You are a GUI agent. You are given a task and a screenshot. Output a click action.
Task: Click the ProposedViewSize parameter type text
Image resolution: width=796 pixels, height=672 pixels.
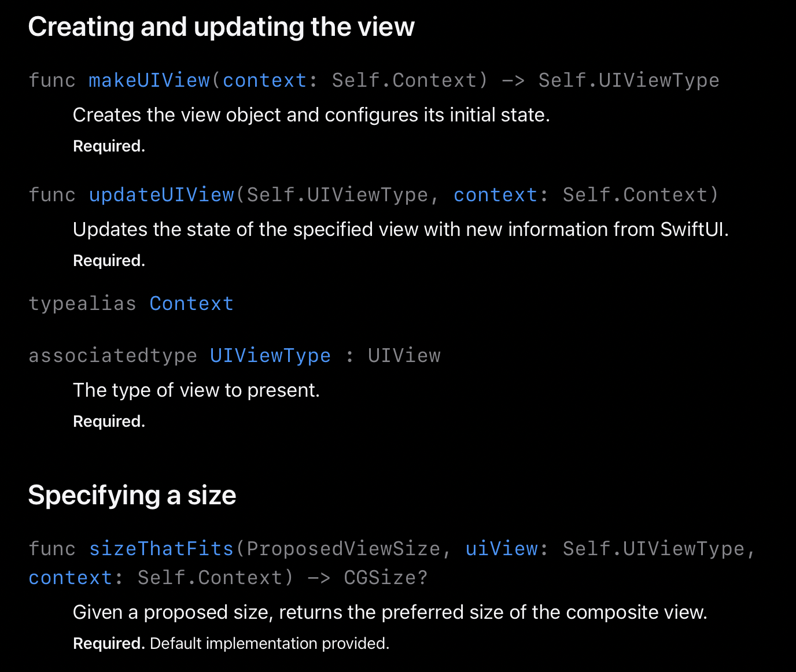343,548
